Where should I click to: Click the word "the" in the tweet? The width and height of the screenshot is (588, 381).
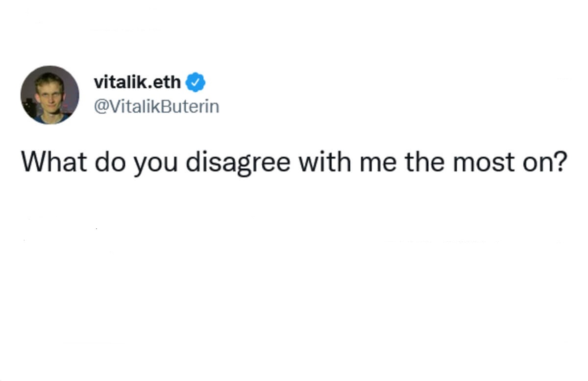424,162
